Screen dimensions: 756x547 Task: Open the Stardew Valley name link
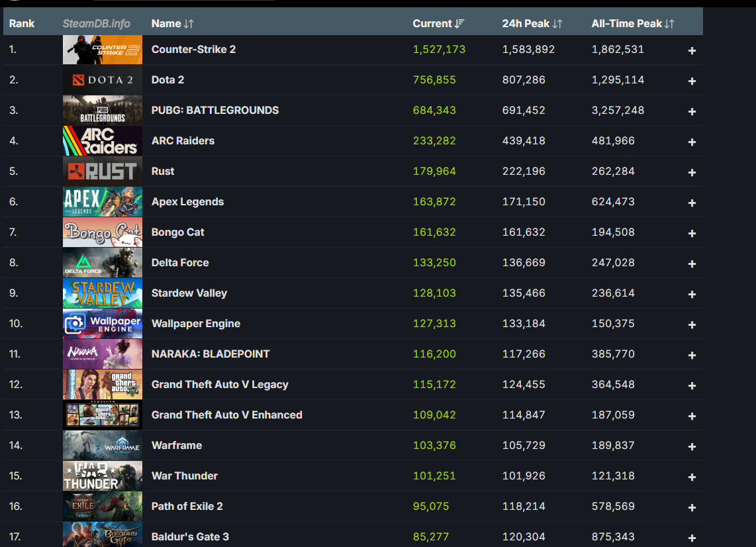(189, 293)
